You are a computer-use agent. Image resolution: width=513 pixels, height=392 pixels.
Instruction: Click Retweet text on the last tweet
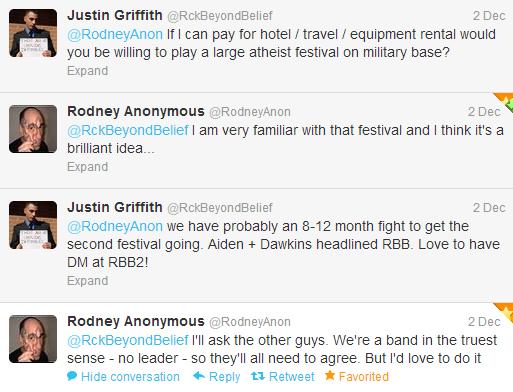[x=292, y=377]
